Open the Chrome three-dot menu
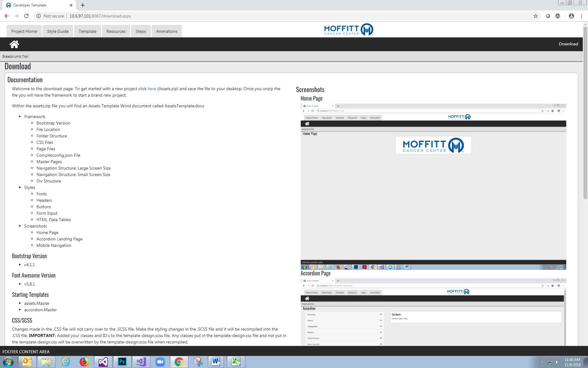The width and height of the screenshot is (588, 368). point(581,16)
